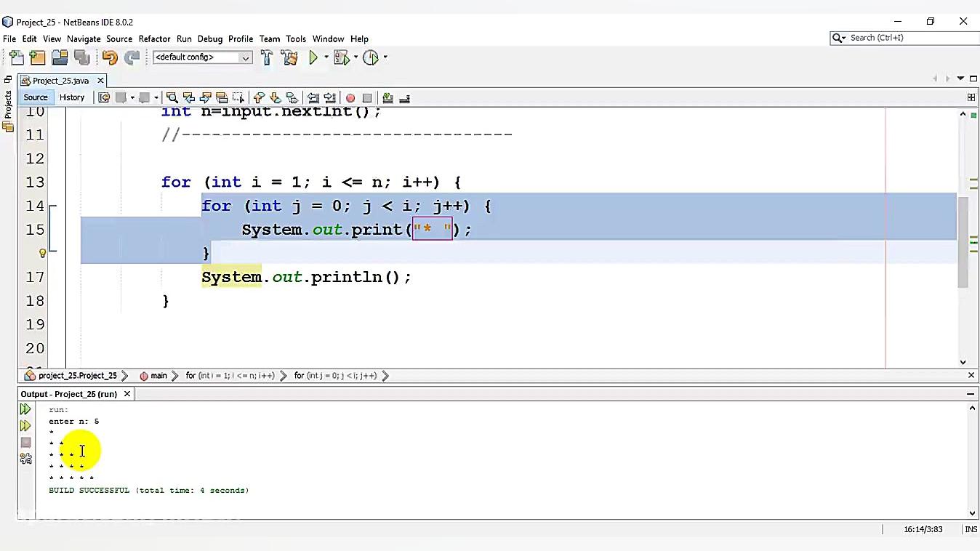Switch the editor to Source view
This screenshot has height=551, width=980.
coord(36,97)
